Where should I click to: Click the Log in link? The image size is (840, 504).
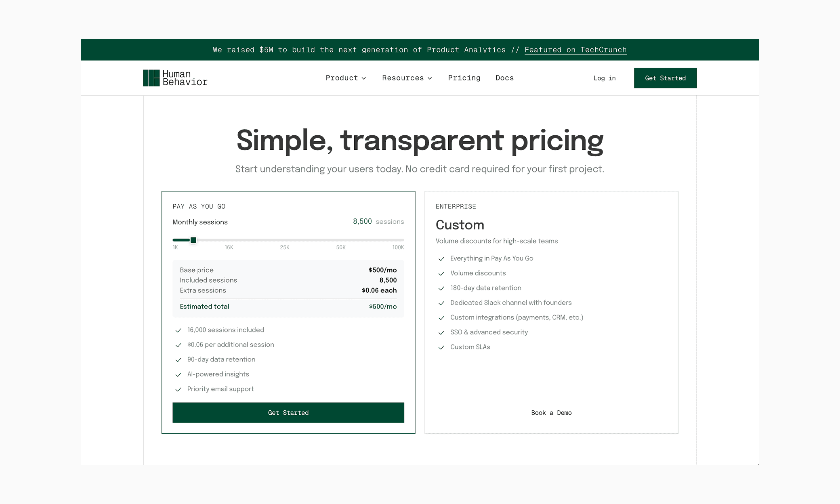(604, 78)
